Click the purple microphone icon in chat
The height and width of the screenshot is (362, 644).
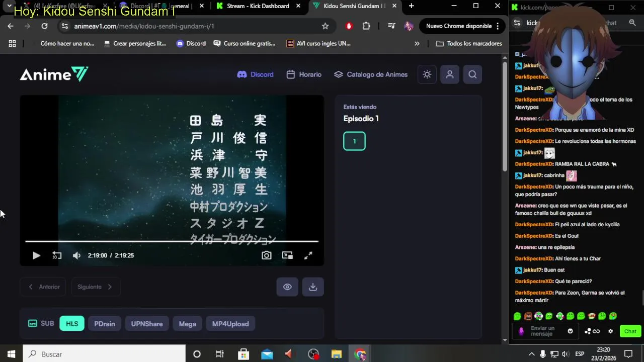pos(521,331)
